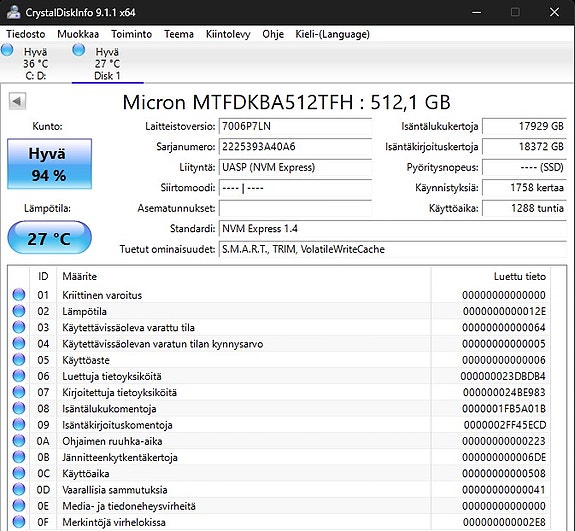Select the Käytettävissäoleva varattu tila text
This screenshot has width=575, height=531.
[128, 327]
